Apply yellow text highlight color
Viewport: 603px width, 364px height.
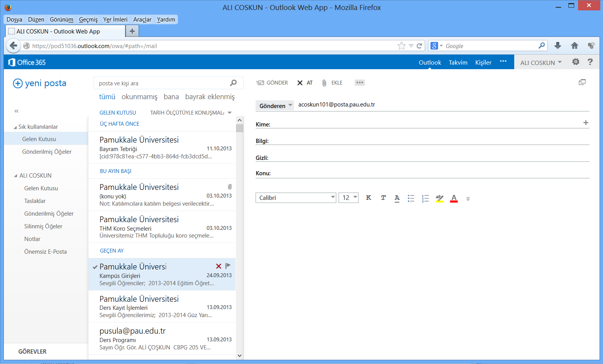click(440, 198)
